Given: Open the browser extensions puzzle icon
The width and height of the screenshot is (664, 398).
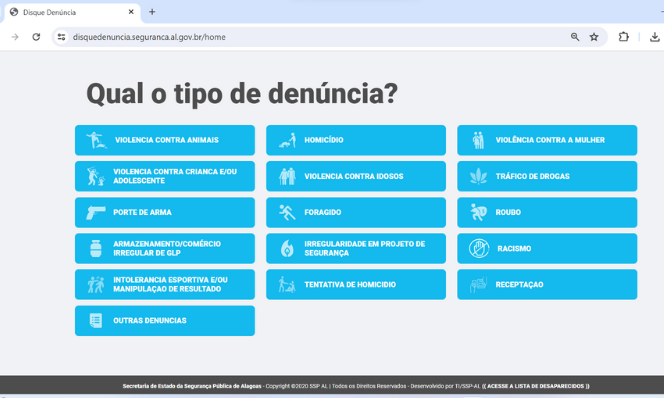Looking at the screenshot, I should [x=623, y=37].
